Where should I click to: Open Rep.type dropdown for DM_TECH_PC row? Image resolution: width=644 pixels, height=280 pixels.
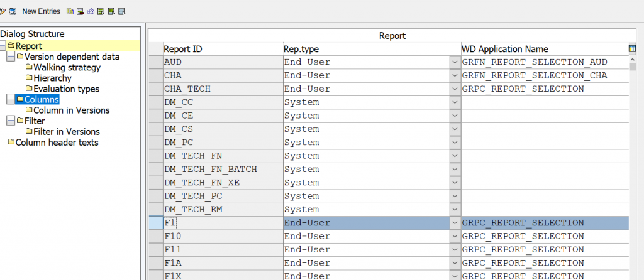455,196
